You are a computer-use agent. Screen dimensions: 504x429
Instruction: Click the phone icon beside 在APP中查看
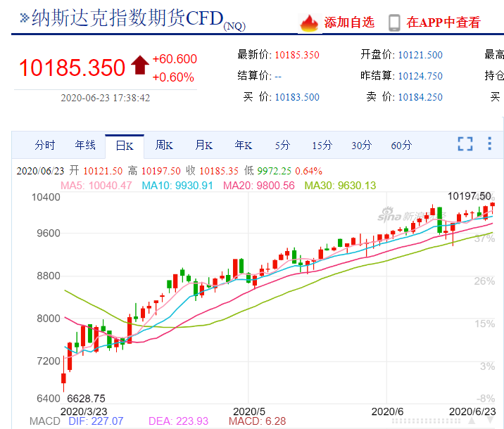click(394, 23)
